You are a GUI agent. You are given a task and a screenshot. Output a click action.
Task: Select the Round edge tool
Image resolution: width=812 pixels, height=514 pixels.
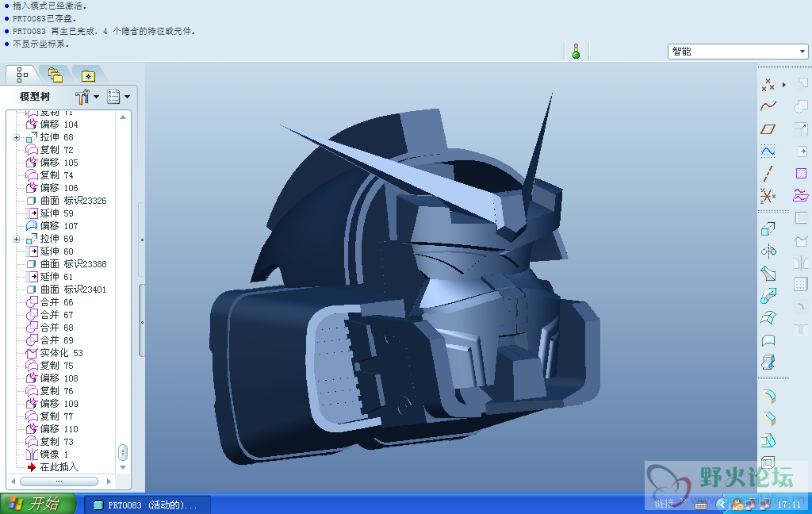[768, 397]
